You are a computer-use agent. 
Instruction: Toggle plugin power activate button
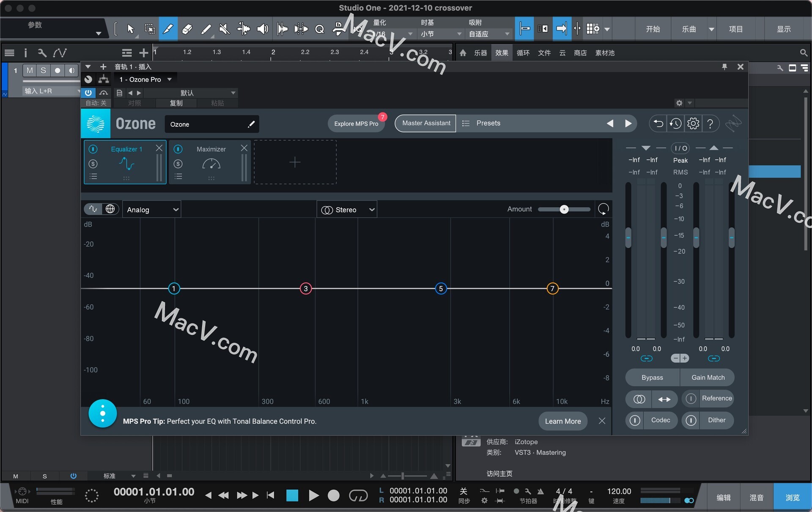pos(88,93)
